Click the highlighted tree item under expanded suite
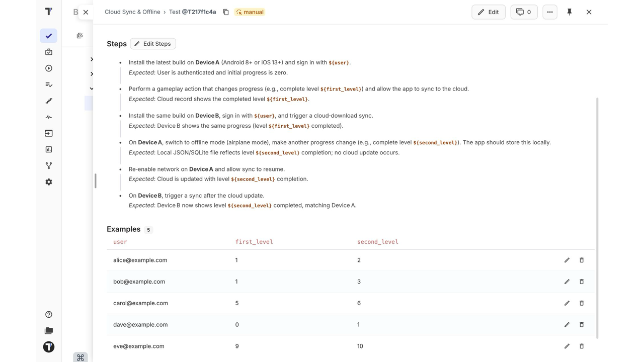This screenshot has height=362, width=644. [89, 103]
